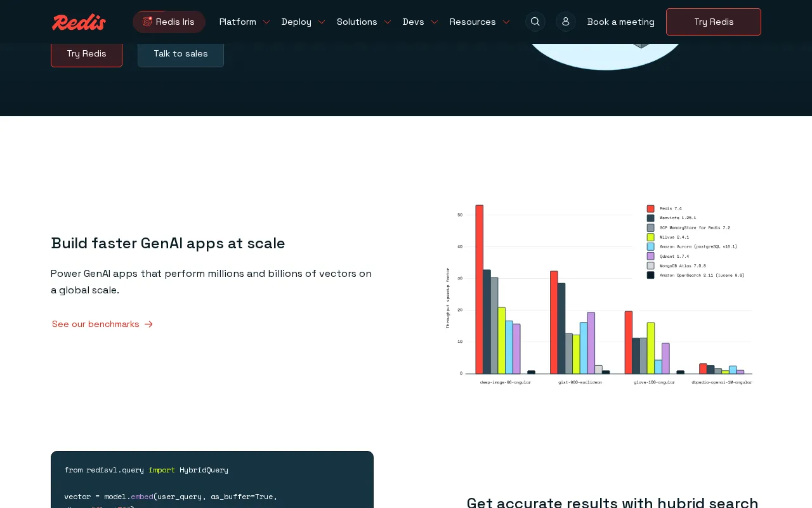Open the Solutions menu
Viewport: 812px width, 508px height.
tap(363, 22)
